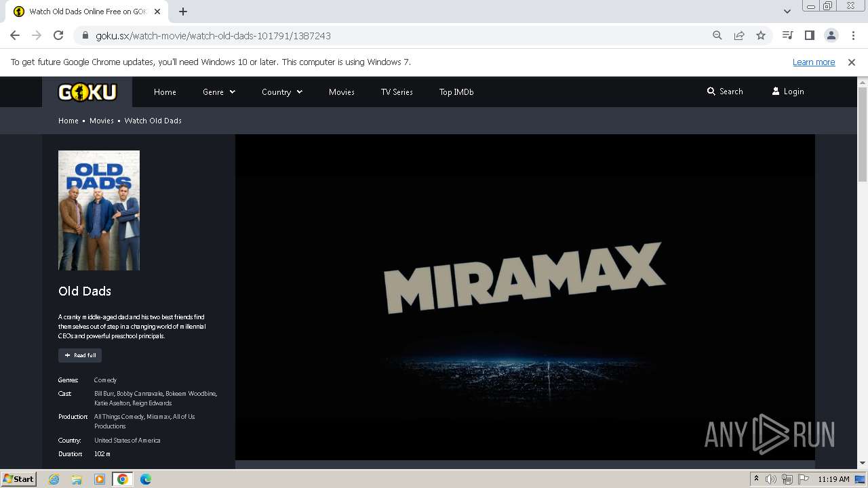Click the share this page icon
The image size is (868, 488).
(x=739, y=35)
